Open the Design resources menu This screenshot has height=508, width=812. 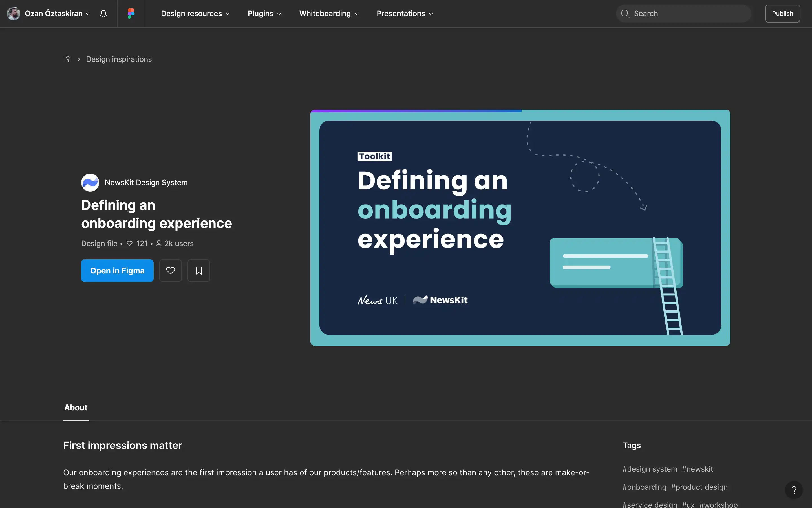tap(195, 14)
